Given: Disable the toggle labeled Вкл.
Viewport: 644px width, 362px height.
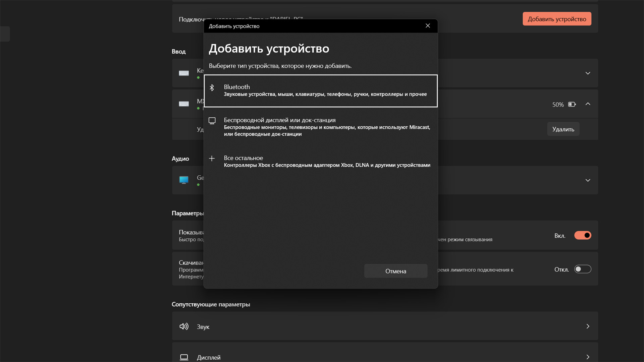Looking at the screenshot, I should click(x=583, y=235).
